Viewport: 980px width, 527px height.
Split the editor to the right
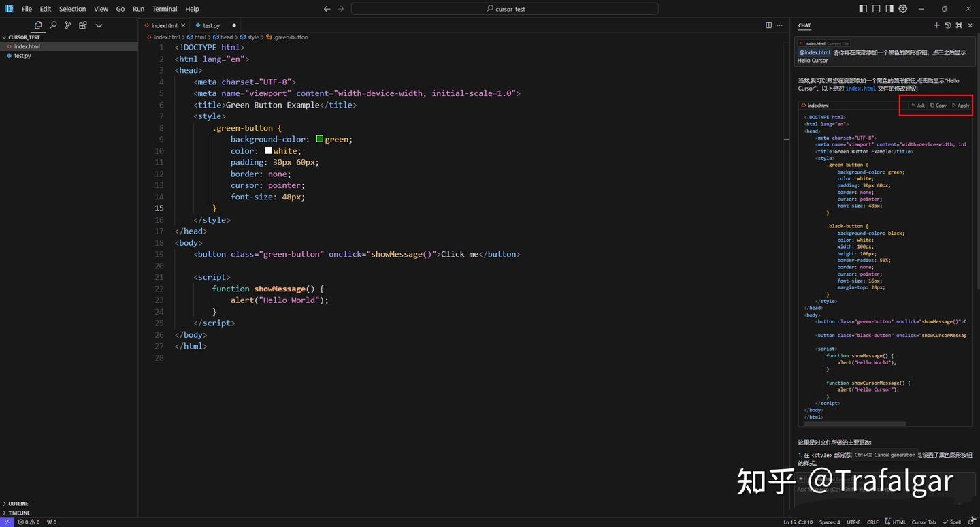click(768, 25)
